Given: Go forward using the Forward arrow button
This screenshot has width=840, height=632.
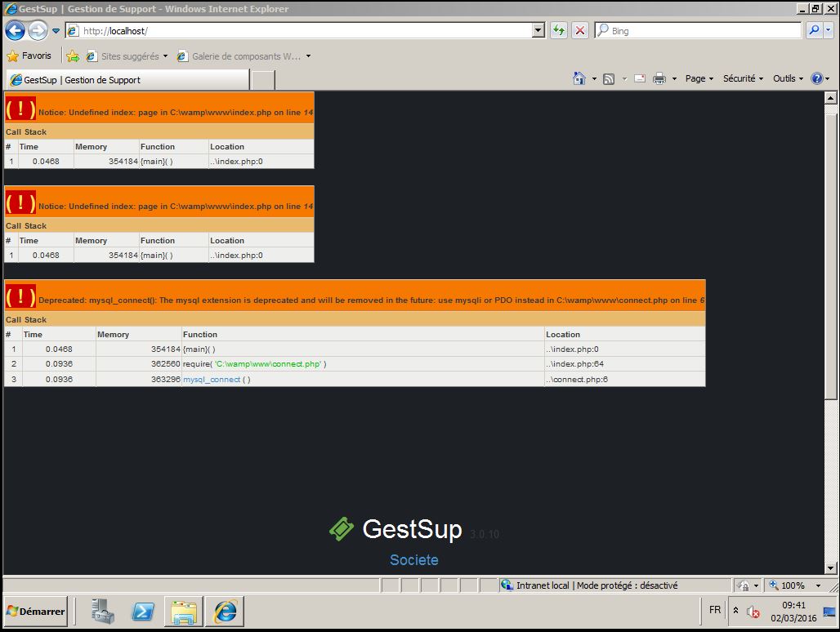Looking at the screenshot, I should pos(38,30).
